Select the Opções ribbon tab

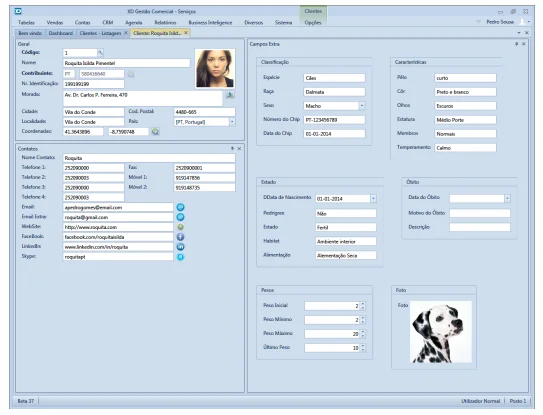(x=313, y=23)
